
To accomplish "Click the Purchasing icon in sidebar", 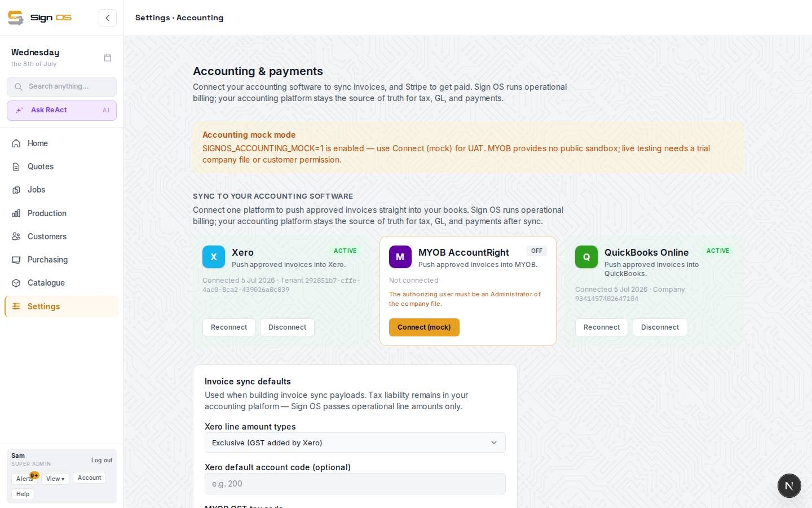I will point(16,260).
